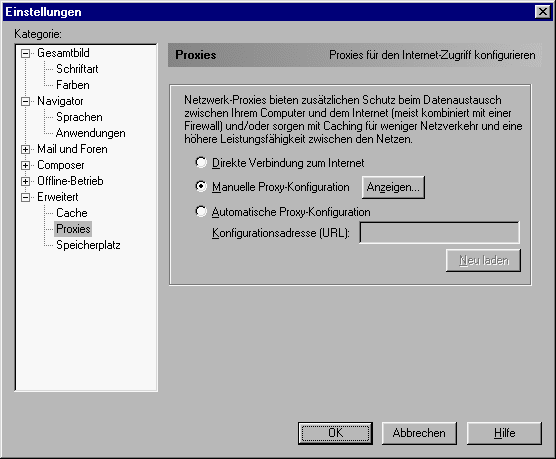Expand the Mail und Foren node

click(x=25, y=149)
